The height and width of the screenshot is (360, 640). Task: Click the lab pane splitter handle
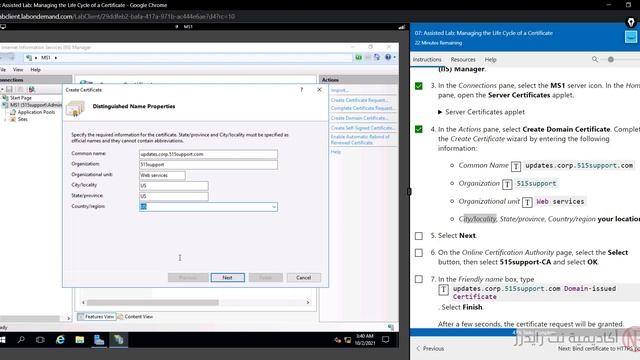click(x=409, y=191)
